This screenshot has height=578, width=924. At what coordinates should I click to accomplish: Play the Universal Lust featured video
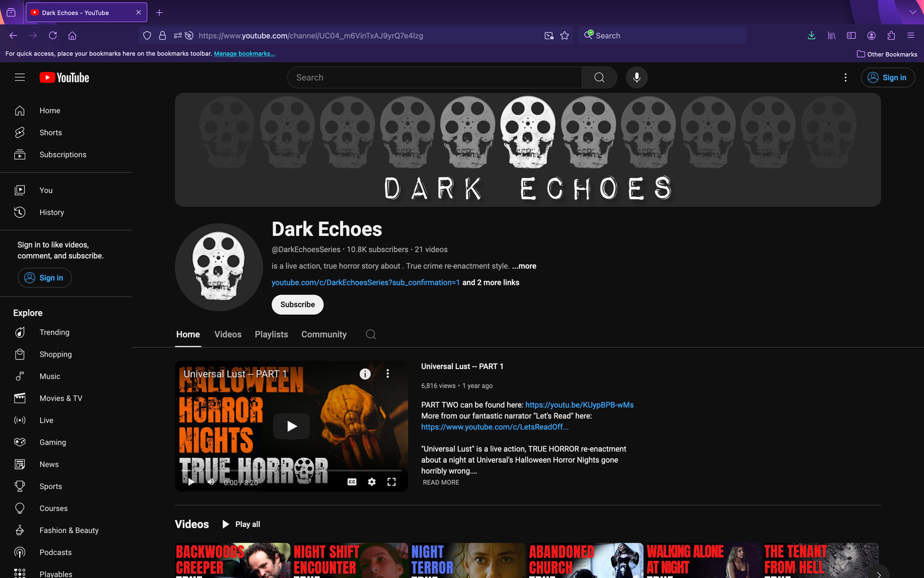coord(292,426)
